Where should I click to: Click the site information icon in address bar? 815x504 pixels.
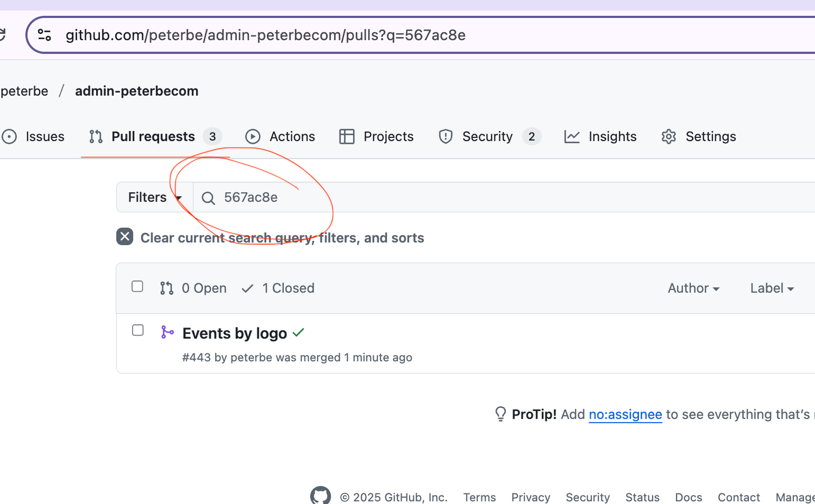45,35
